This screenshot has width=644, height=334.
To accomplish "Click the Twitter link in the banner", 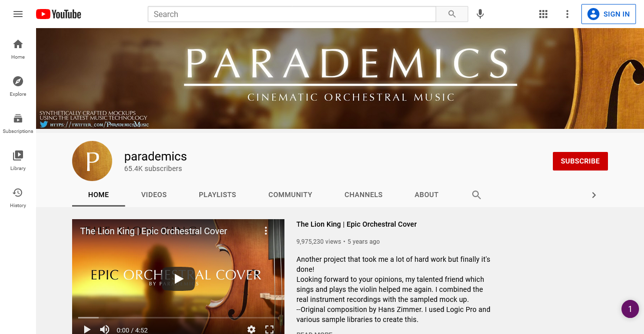I will point(95,124).
